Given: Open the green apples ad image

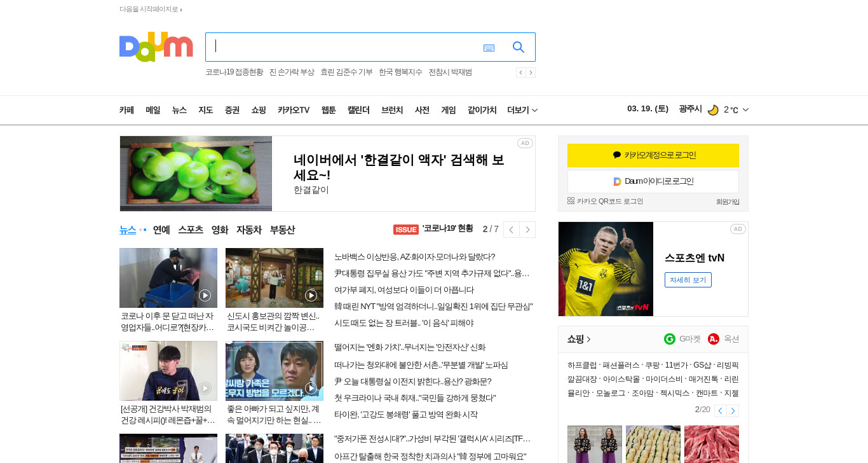Looking at the screenshot, I should (x=196, y=174).
